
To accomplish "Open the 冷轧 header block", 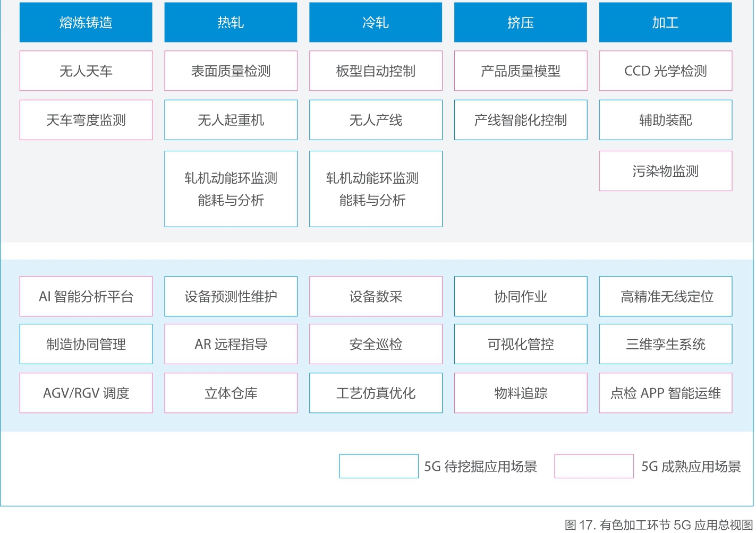I will [376, 22].
